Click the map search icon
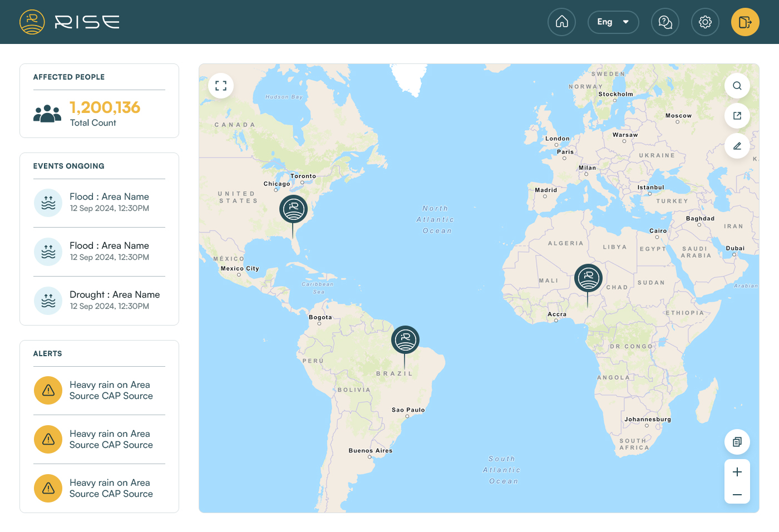 737,86
